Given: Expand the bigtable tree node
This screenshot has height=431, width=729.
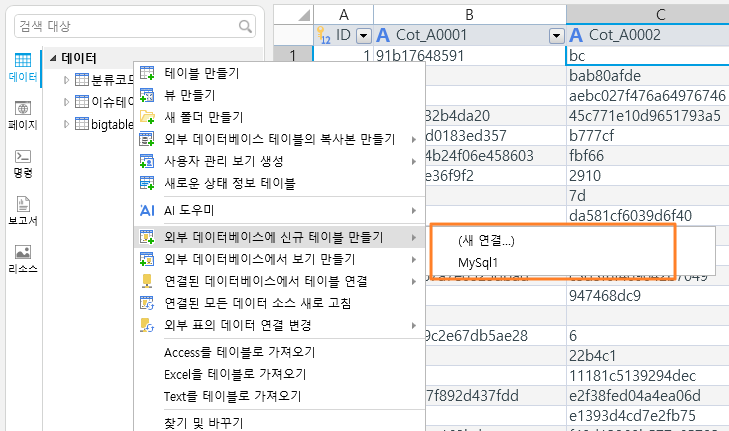Looking at the screenshot, I should [x=66, y=124].
